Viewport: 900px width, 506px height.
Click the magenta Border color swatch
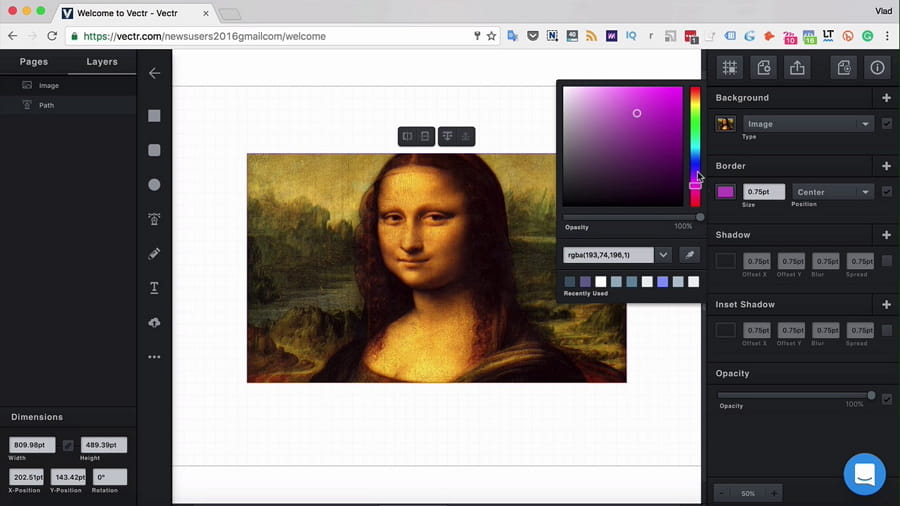725,192
